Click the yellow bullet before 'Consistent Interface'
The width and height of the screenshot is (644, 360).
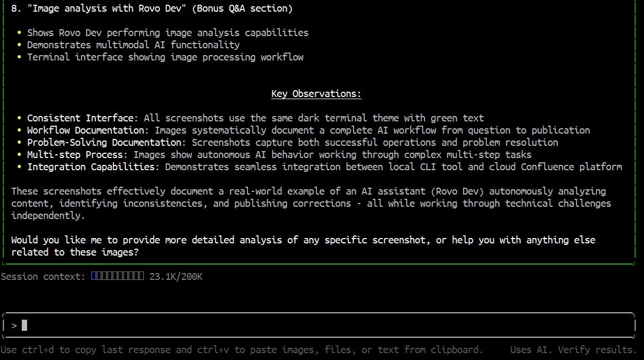pos(19,118)
